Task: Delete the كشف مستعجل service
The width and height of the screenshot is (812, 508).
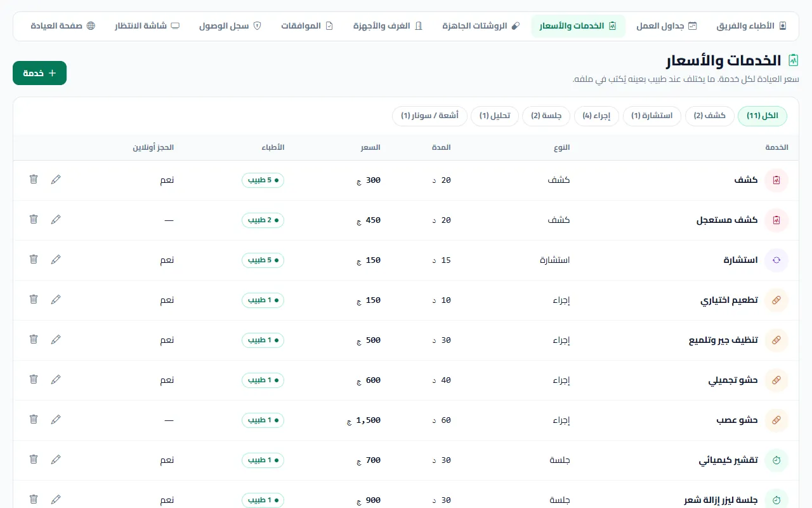Action: click(x=34, y=220)
